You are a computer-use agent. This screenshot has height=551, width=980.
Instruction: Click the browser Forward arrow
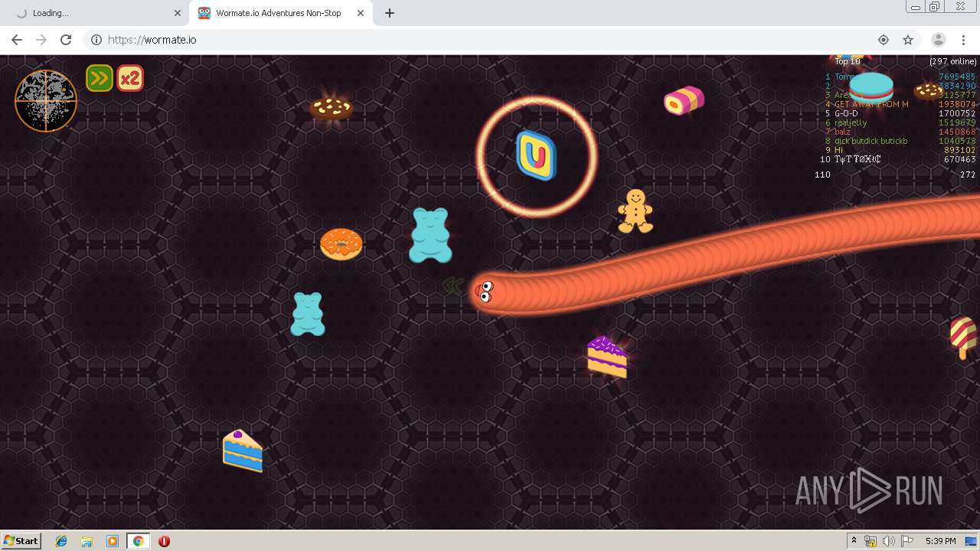point(41,40)
